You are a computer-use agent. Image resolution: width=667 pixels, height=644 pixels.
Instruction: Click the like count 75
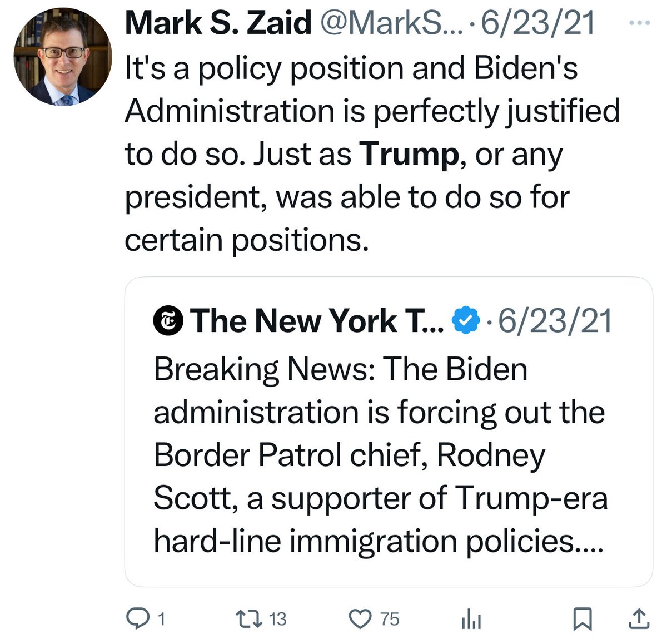(x=390, y=619)
